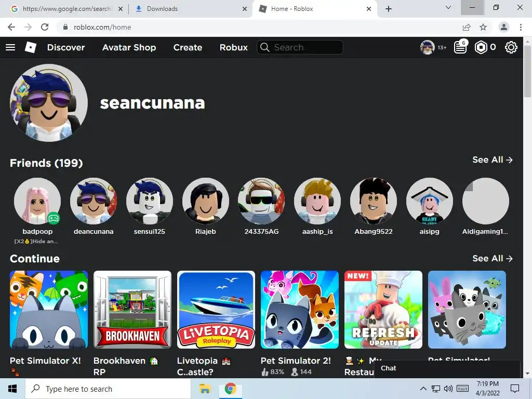Click the Roblox logo icon
This screenshot has height=399, width=532.
pos(31,47)
